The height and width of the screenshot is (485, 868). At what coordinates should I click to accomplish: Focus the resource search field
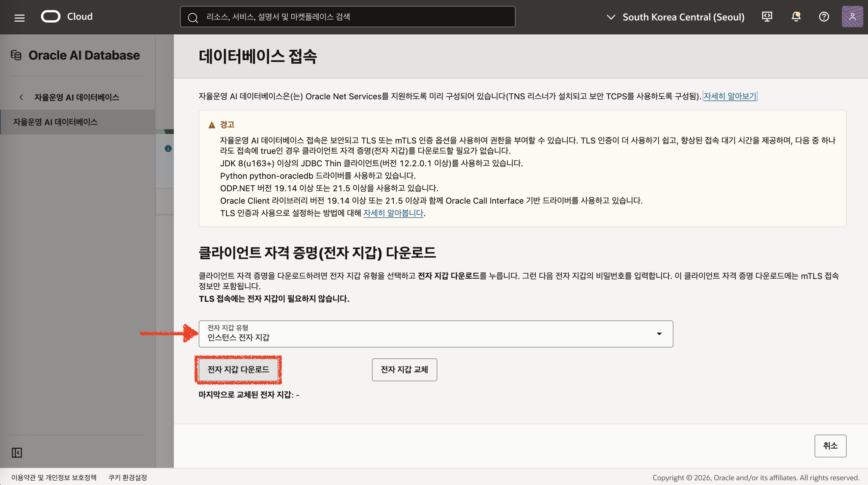(x=347, y=17)
